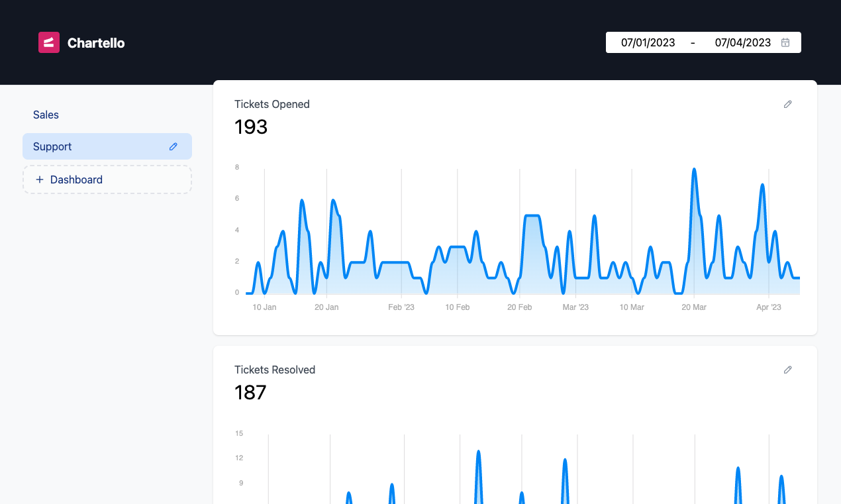Edit the Tickets Resolved panel

click(x=788, y=370)
